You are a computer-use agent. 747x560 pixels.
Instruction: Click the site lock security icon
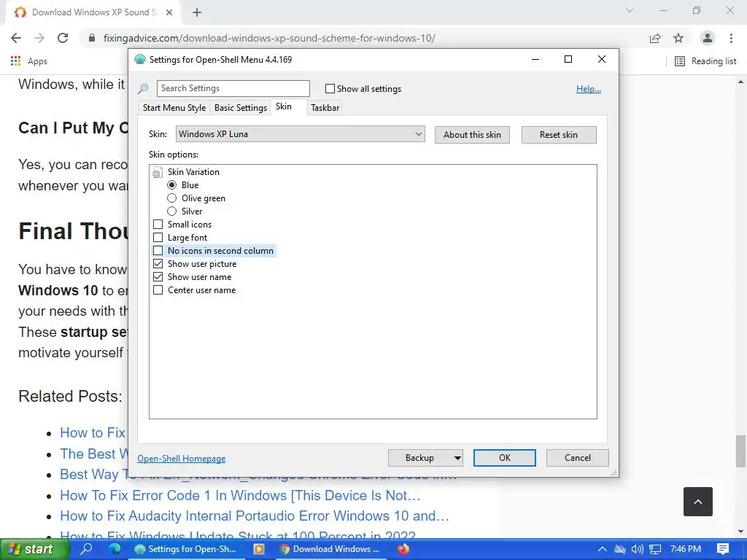click(x=92, y=38)
